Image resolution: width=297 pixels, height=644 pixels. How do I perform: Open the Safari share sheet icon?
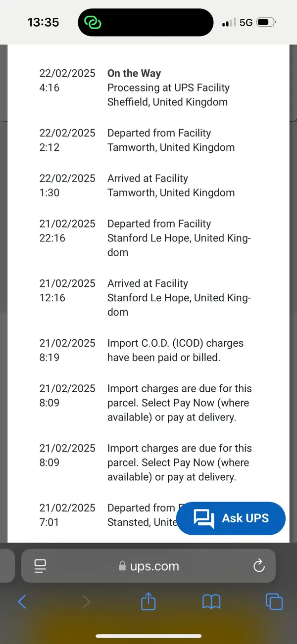point(148,601)
